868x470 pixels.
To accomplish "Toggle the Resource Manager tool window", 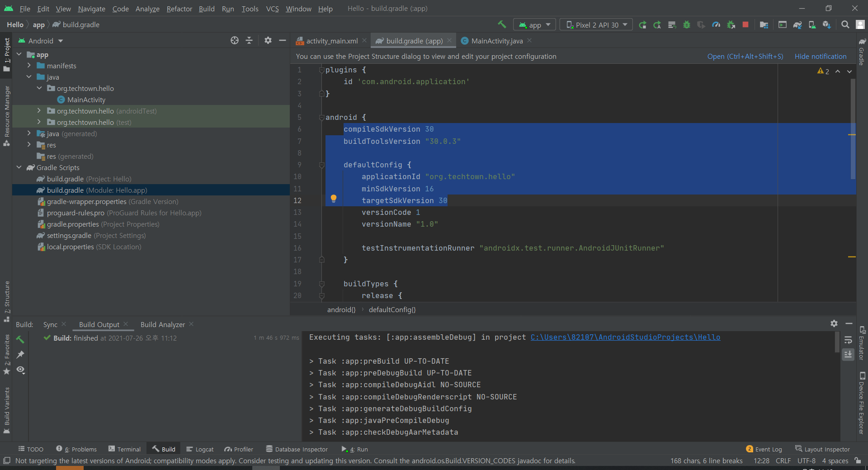I will pos(6,115).
